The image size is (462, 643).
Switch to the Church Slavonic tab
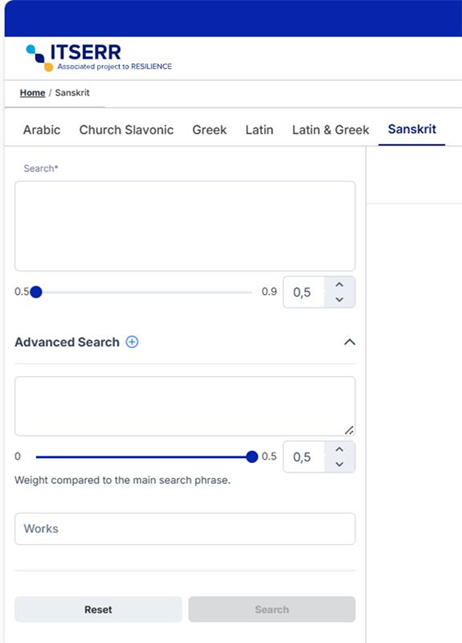(126, 130)
